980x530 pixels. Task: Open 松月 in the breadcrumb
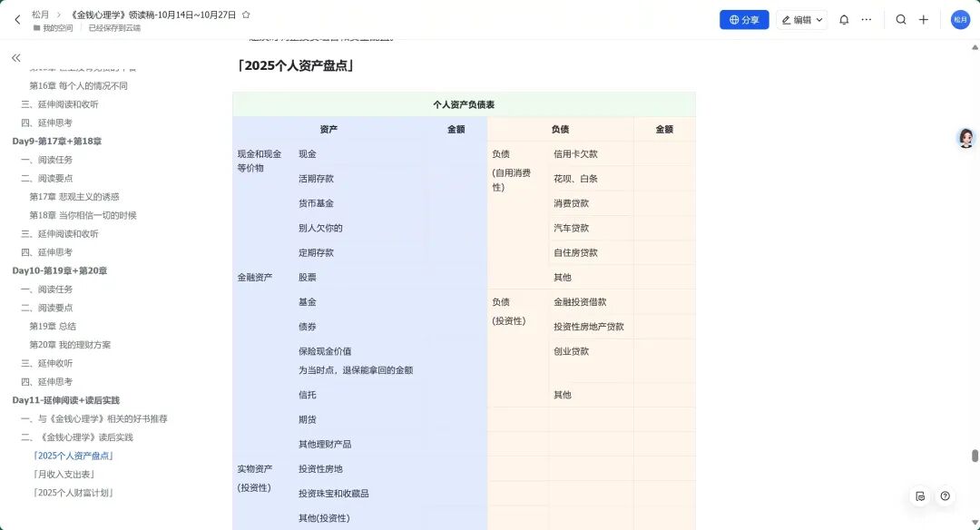tap(41, 15)
